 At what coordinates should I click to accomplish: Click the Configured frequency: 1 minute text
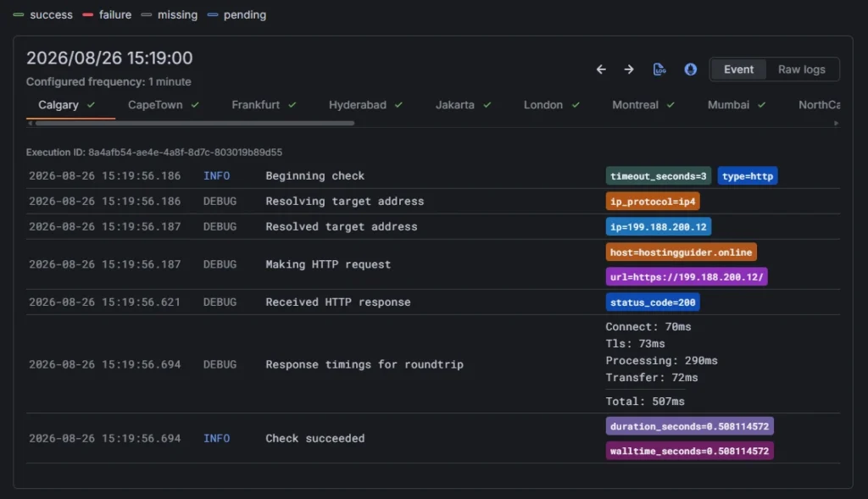point(108,82)
